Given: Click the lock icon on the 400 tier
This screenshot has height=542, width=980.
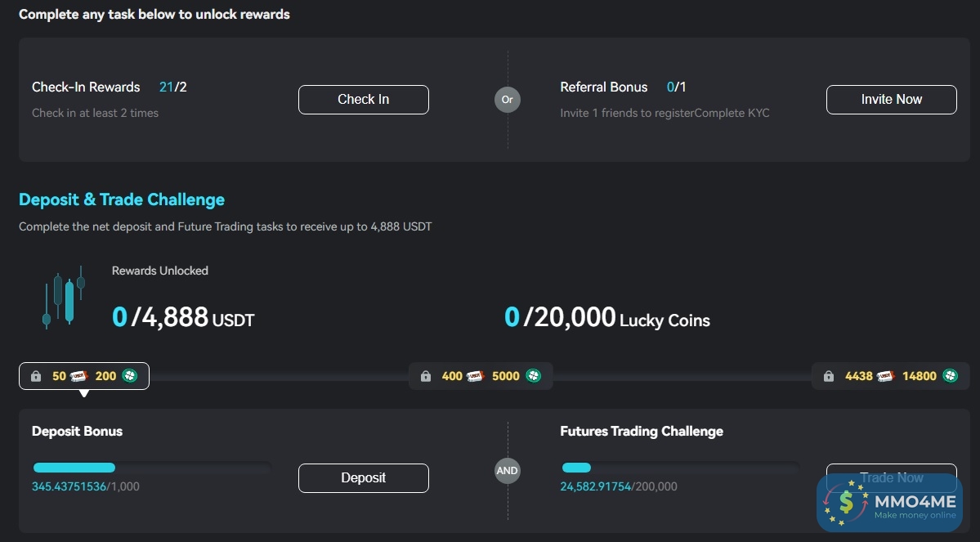Looking at the screenshot, I should (425, 376).
